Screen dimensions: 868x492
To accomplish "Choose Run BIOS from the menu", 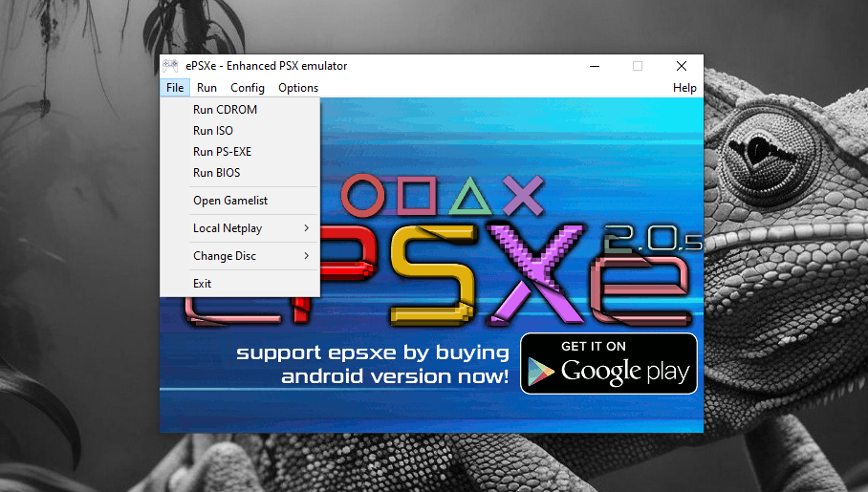I will tap(216, 173).
